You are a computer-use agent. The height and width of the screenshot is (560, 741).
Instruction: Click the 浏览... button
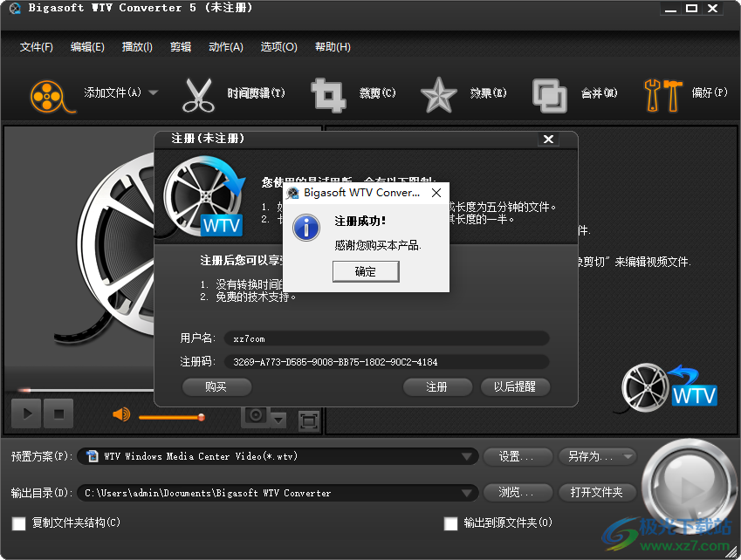point(518,493)
